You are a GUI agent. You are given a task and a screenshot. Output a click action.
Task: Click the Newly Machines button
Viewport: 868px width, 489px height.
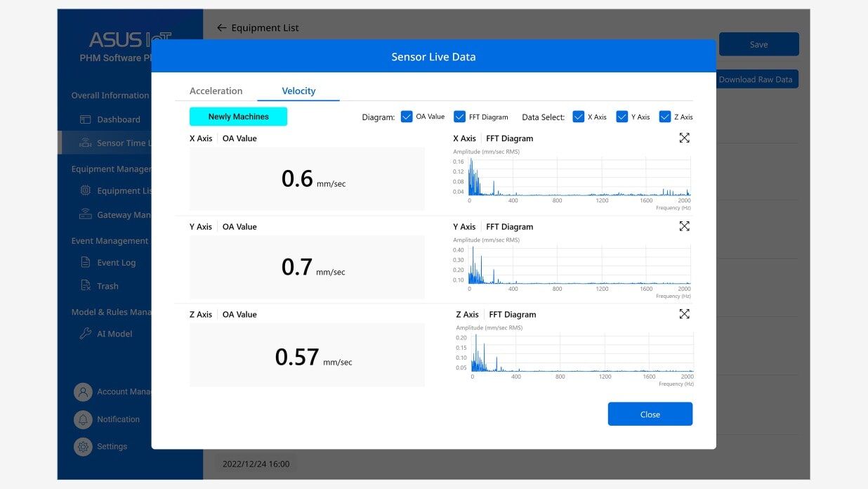pyautogui.click(x=238, y=117)
